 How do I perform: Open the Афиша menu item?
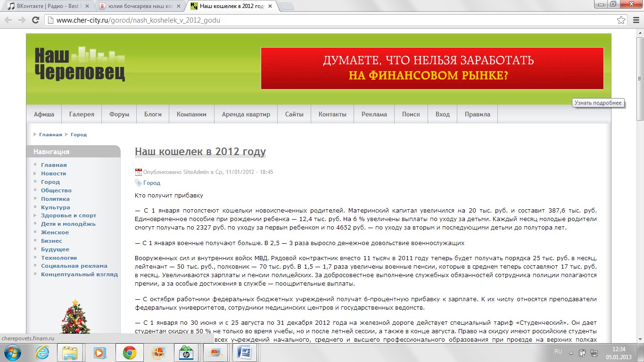[44, 115]
